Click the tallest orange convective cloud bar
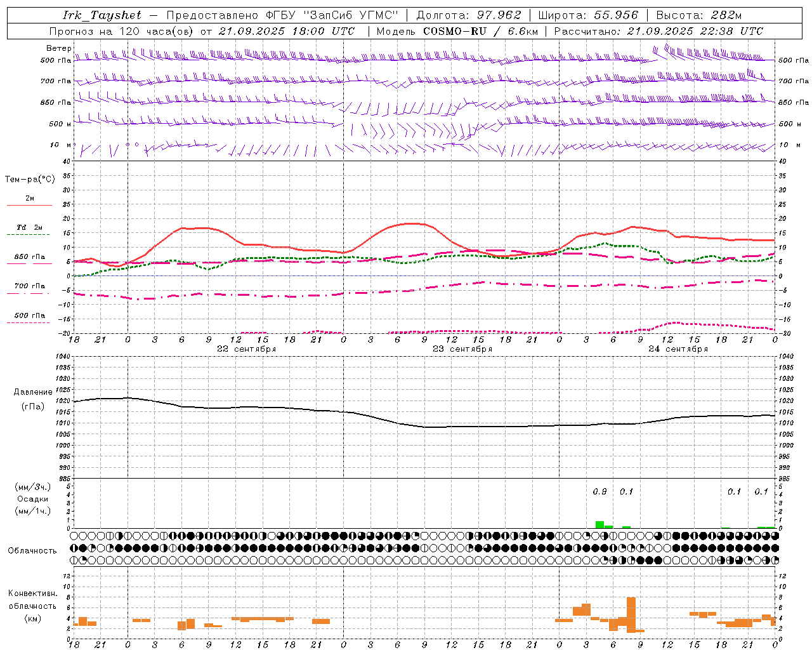This screenshot has height=650, width=812. click(631, 614)
